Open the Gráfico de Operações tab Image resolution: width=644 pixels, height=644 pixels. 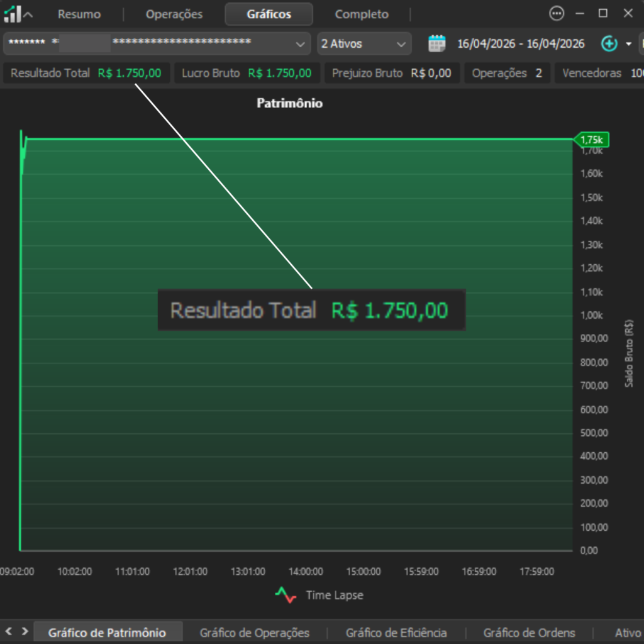[255, 633]
